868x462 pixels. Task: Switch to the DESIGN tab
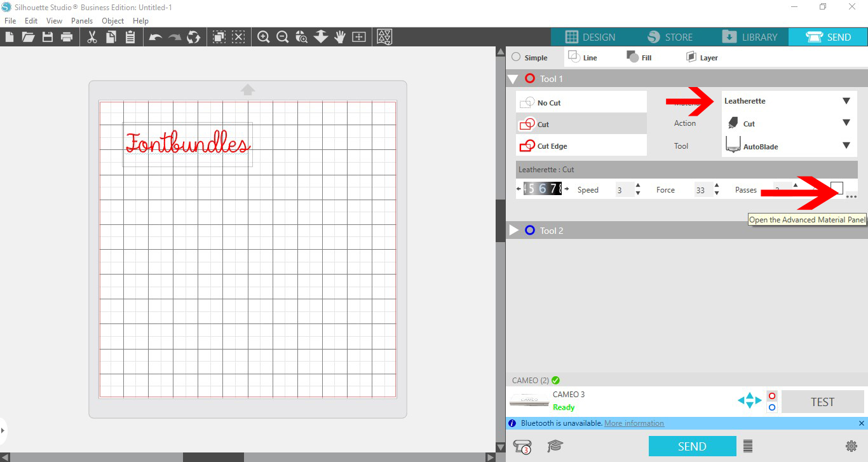[x=590, y=37]
